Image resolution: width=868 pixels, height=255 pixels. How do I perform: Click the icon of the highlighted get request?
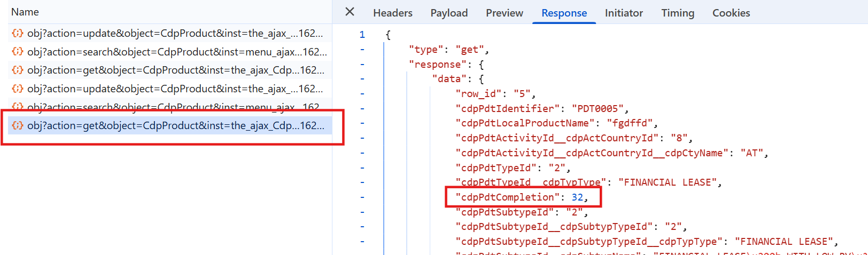tap(18, 125)
